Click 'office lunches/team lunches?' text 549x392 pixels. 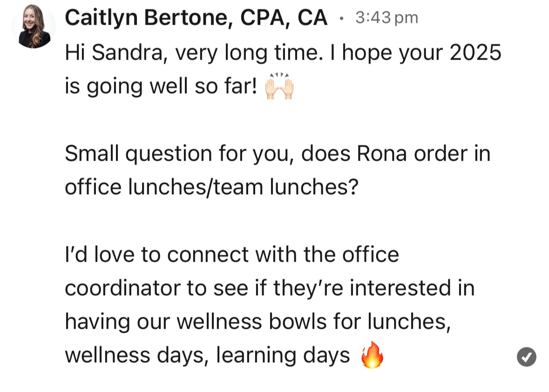[212, 187]
